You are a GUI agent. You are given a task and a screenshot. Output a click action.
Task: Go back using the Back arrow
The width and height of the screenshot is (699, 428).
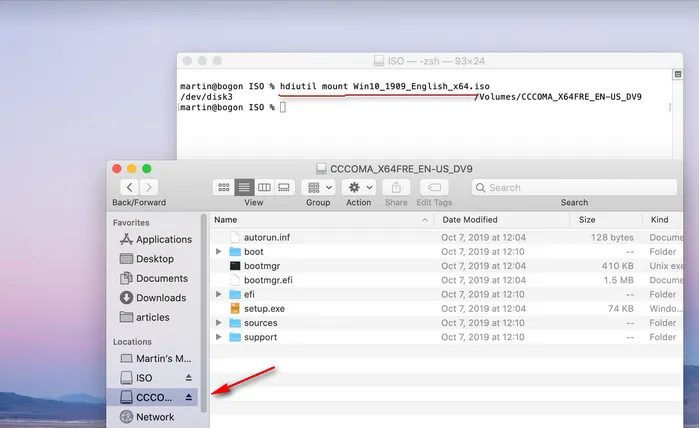pyautogui.click(x=129, y=187)
